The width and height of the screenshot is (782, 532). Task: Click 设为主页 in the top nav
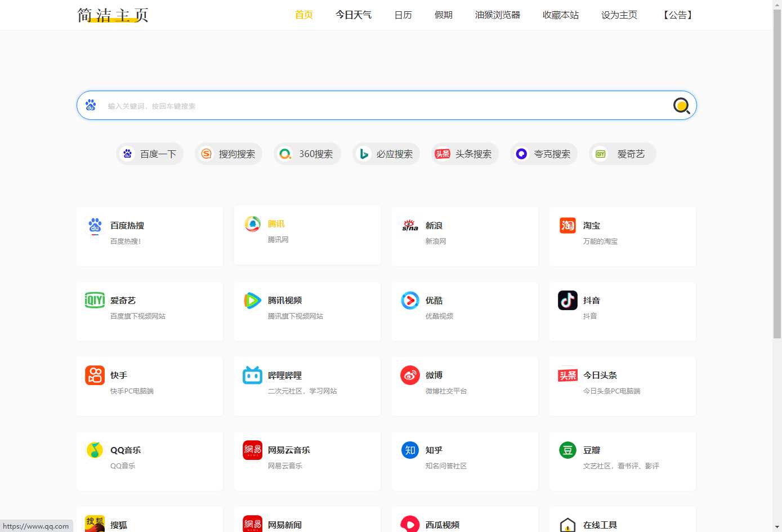[x=619, y=15]
